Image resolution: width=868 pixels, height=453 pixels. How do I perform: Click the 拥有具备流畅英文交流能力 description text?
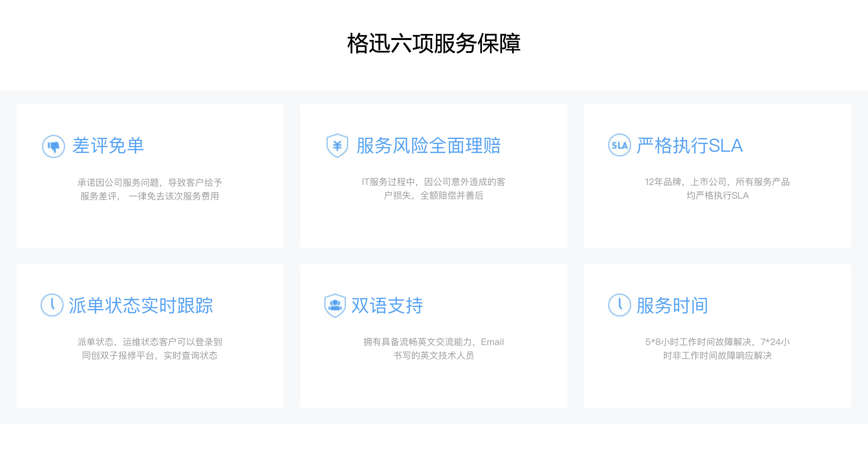433,342
